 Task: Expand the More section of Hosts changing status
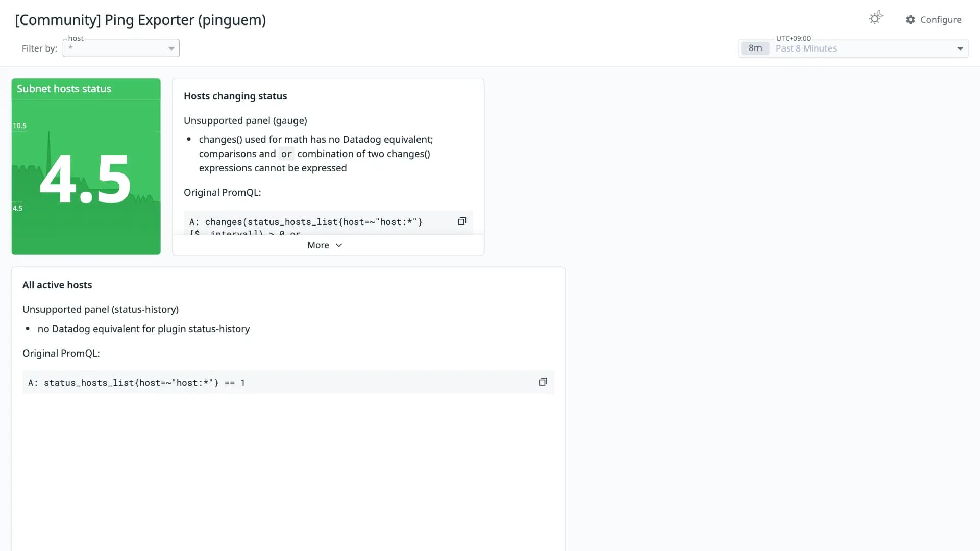tap(328, 245)
